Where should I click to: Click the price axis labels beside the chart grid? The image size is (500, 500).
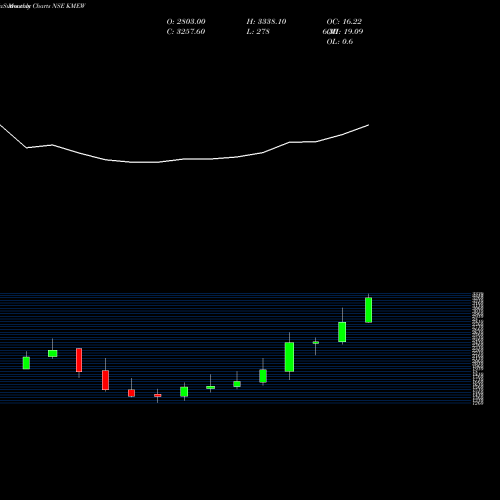coord(478,349)
